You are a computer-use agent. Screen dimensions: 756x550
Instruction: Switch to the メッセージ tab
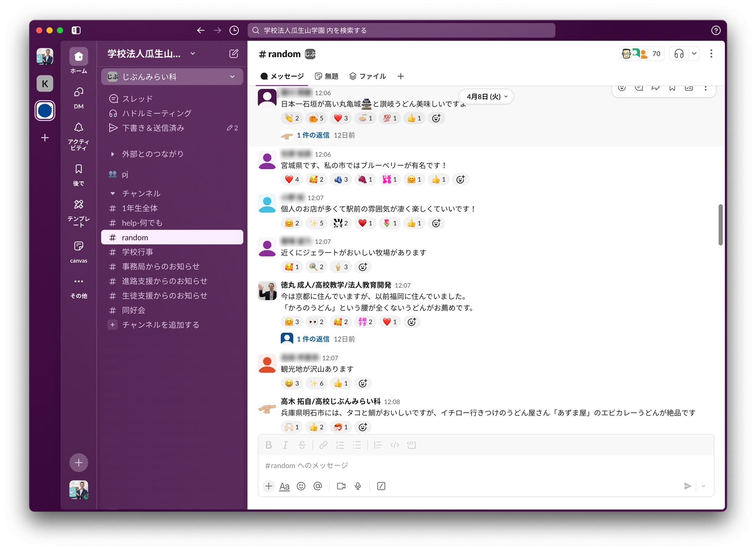282,76
